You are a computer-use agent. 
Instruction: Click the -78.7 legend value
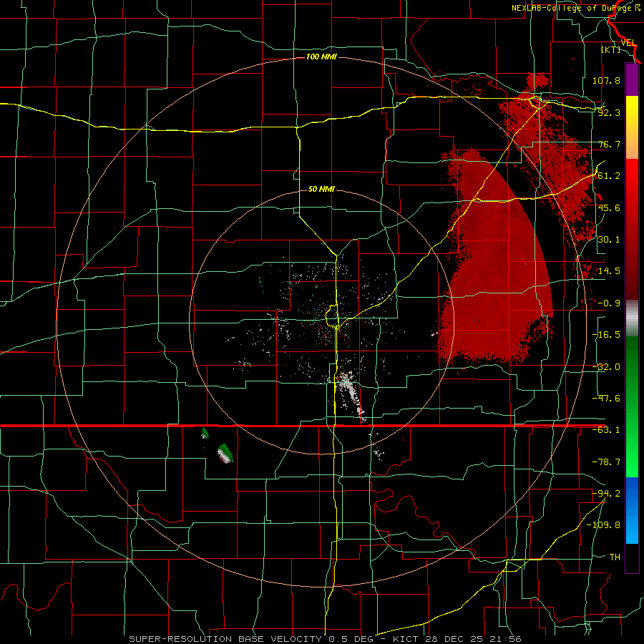pyautogui.click(x=606, y=462)
